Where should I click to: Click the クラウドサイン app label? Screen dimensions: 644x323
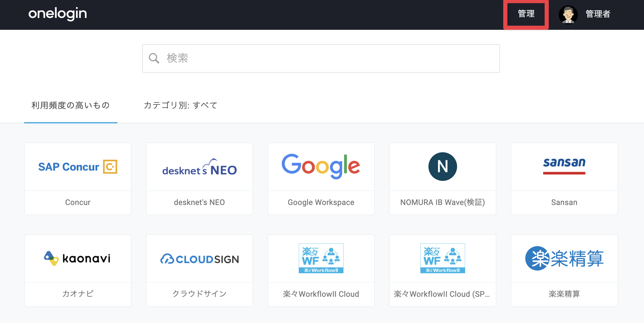pos(199,294)
